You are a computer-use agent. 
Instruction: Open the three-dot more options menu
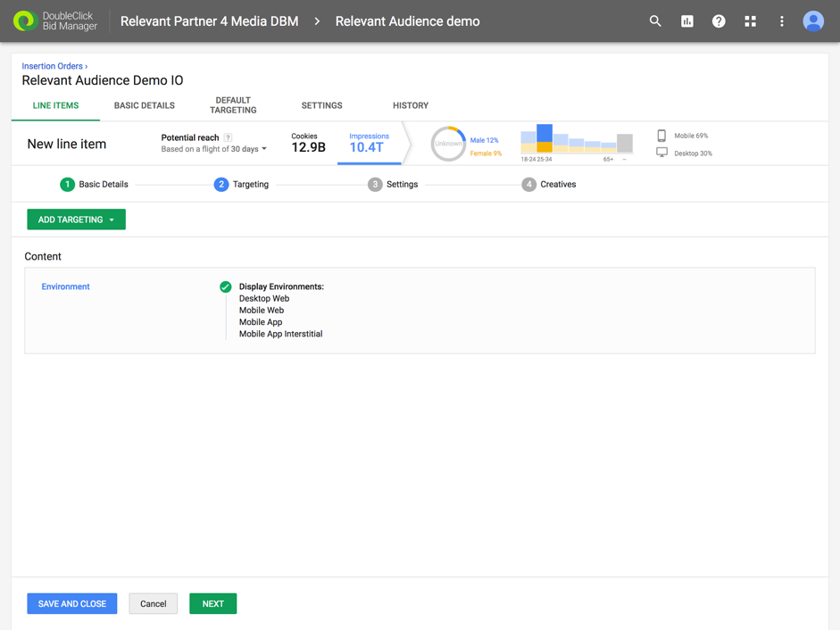[782, 21]
